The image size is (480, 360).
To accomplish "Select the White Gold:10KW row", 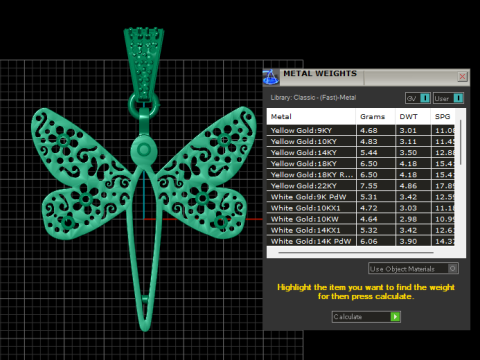I will pos(361,219).
